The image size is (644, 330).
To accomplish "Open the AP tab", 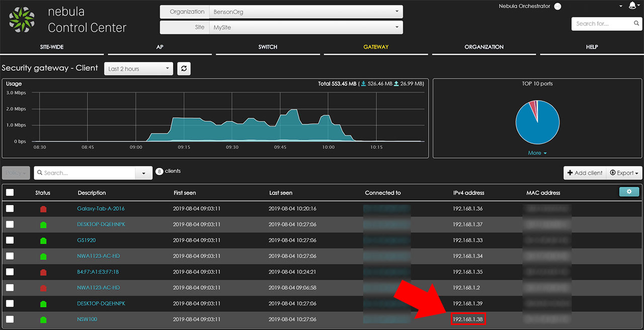I will coord(160,47).
